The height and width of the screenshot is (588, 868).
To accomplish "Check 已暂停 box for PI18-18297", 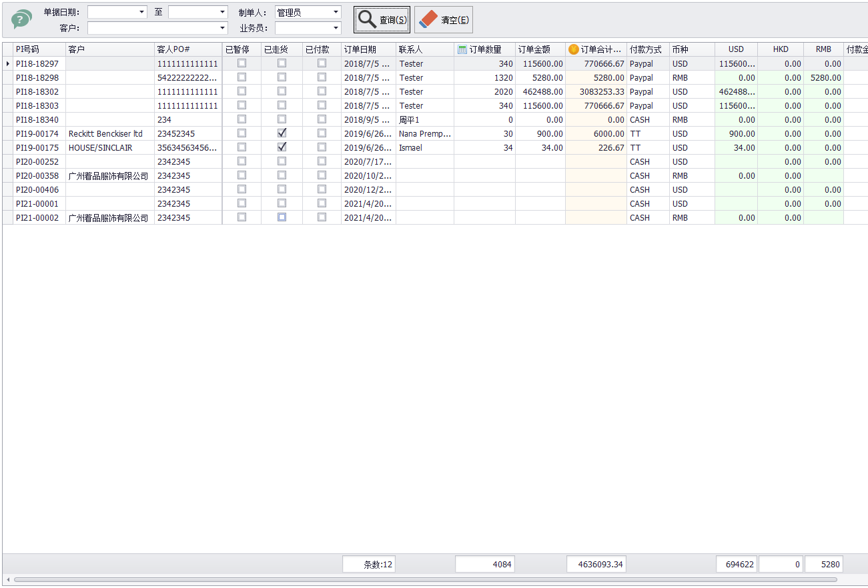I will coord(242,63).
